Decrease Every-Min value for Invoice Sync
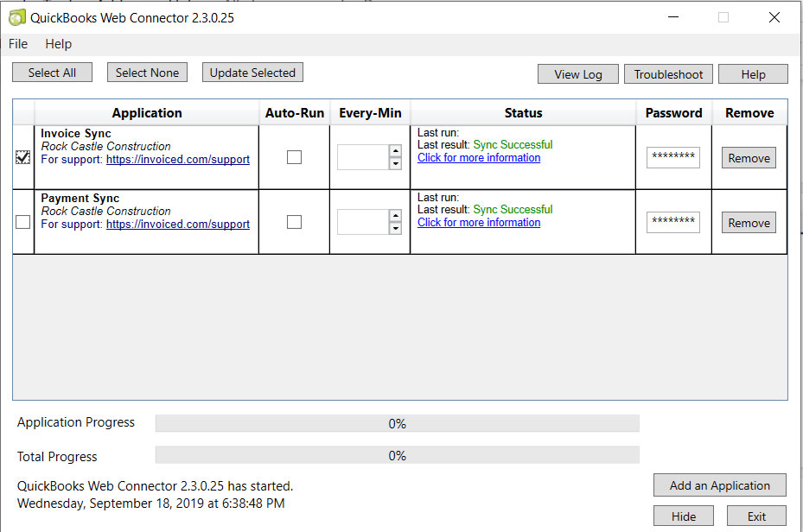Viewport: 803px width, 532px height. coord(395,164)
